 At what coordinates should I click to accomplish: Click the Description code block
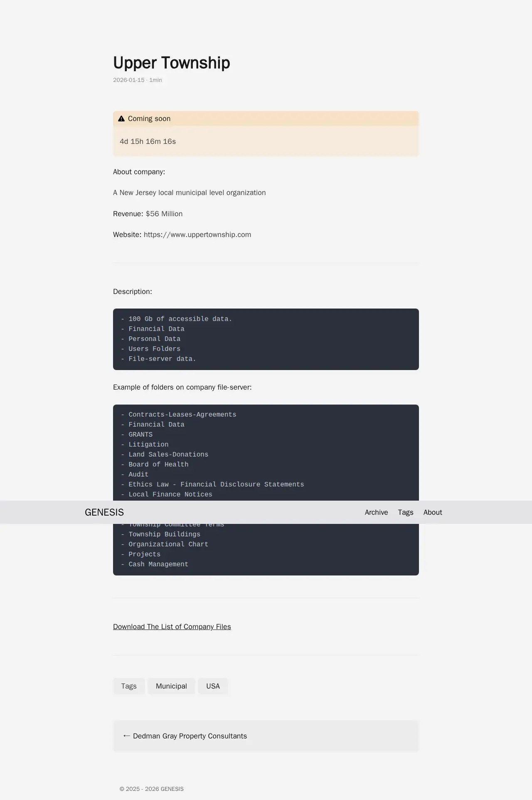[x=266, y=339]
